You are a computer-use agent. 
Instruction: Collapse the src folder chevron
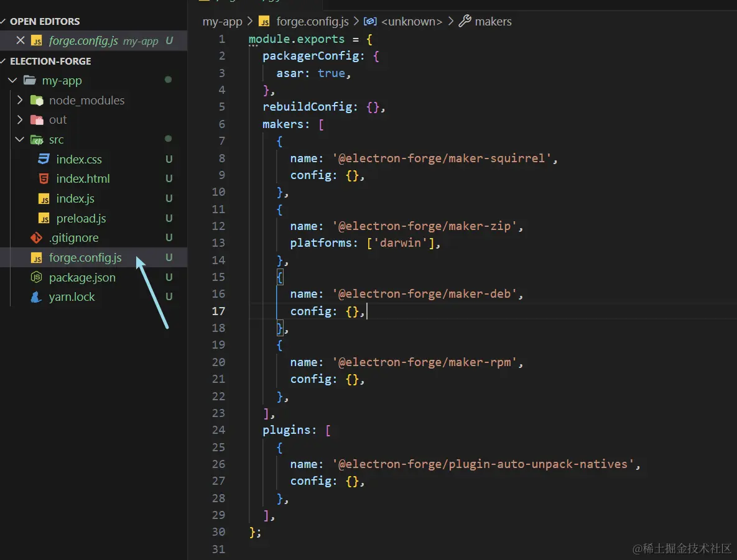(x=20, y=139)
